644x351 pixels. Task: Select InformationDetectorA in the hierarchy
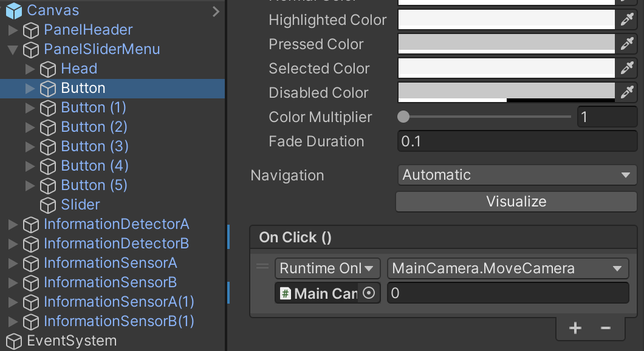click(x=116, y=224)
